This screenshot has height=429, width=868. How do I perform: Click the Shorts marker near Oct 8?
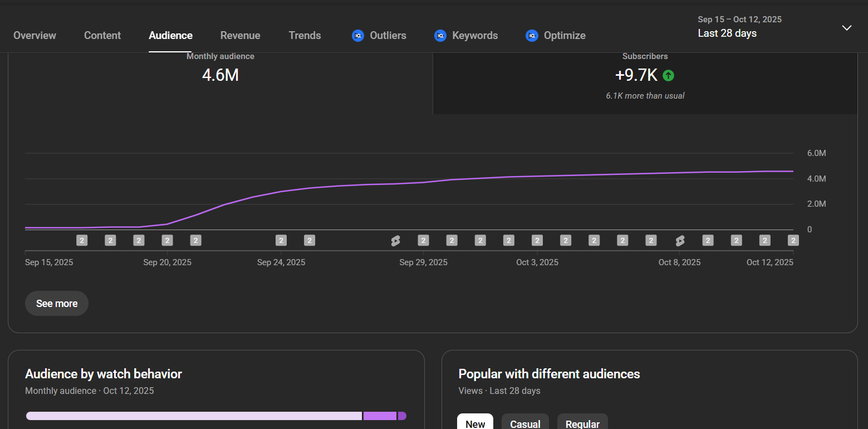coord(680,241)
